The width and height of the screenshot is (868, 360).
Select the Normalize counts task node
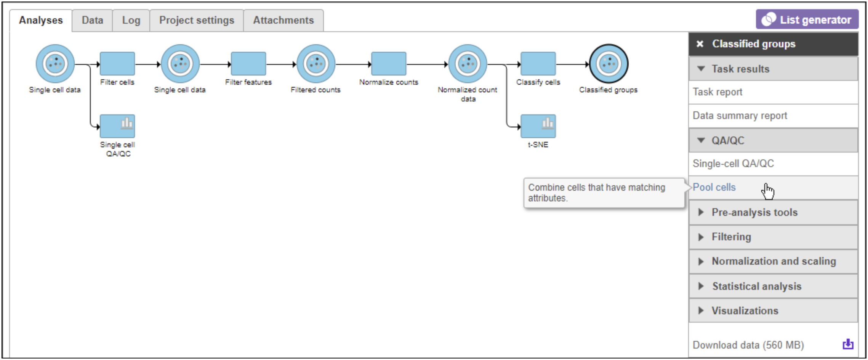(388, 64)
